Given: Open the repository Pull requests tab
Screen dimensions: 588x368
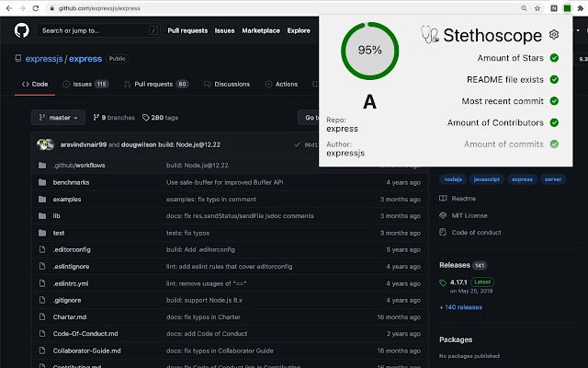Looking at the screenshot, I should click(156, 84).
